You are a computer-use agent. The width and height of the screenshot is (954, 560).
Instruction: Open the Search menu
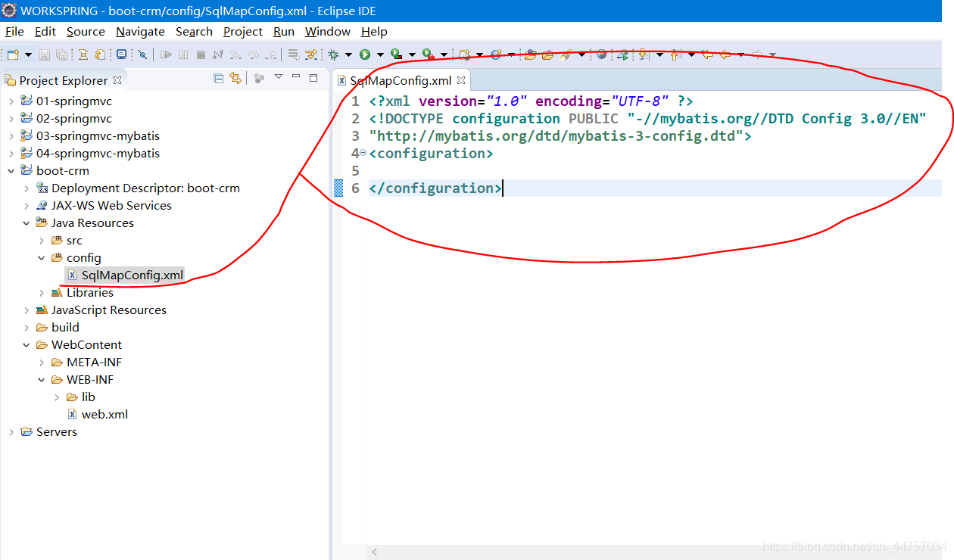coord(194,31)
